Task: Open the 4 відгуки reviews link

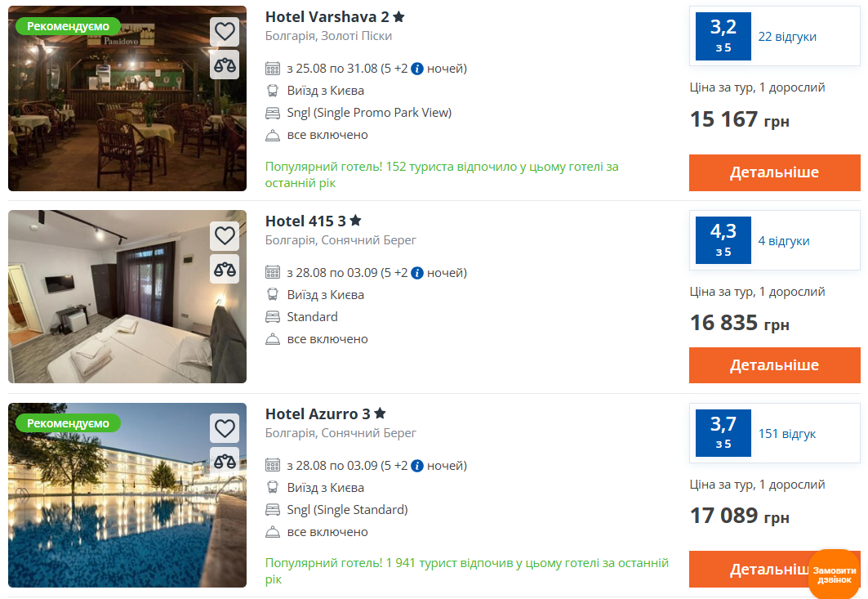Action: pyautogui.click(x=784, y=241)
